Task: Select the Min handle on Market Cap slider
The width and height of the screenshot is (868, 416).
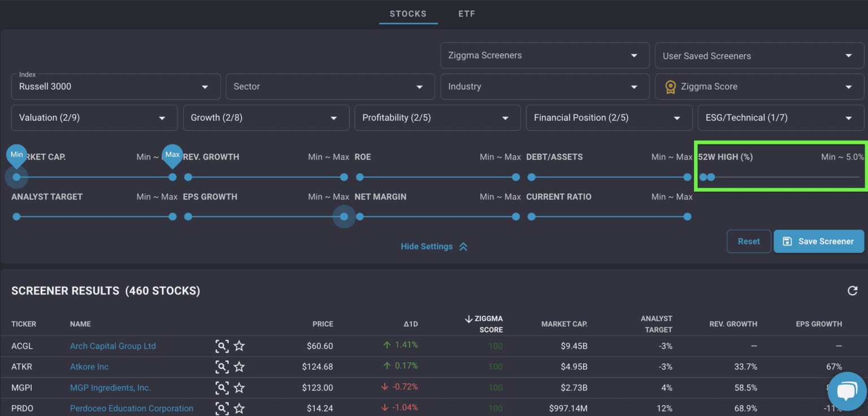Action: (x=16, y=177)
